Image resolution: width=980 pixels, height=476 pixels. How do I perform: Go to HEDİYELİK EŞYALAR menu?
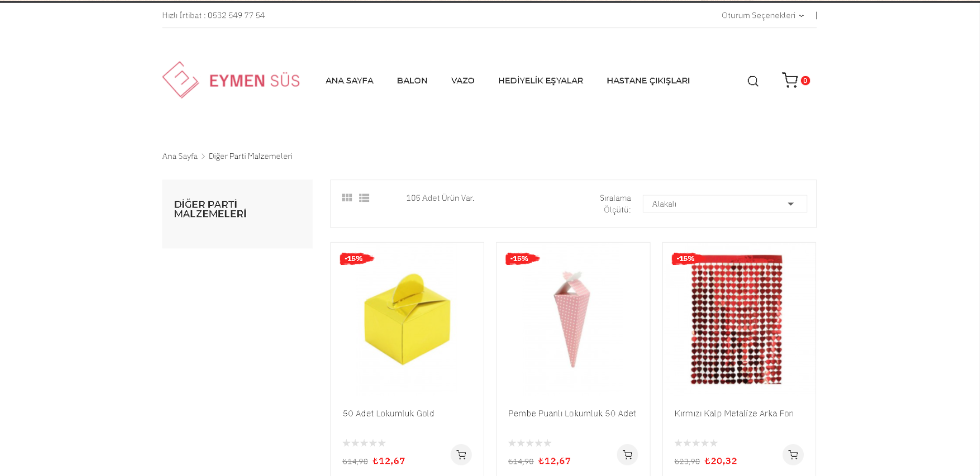pos(540,81)
